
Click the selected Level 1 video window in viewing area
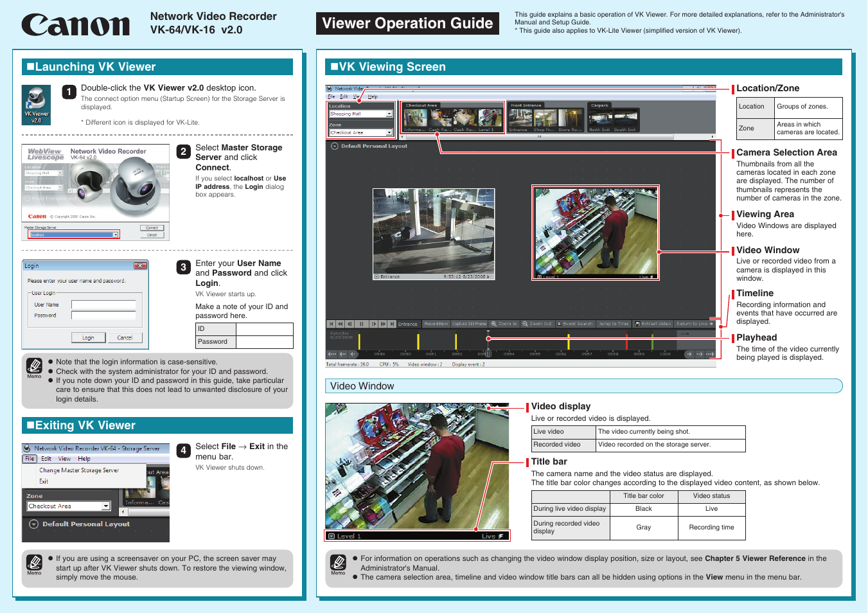[x=596, y=233]
